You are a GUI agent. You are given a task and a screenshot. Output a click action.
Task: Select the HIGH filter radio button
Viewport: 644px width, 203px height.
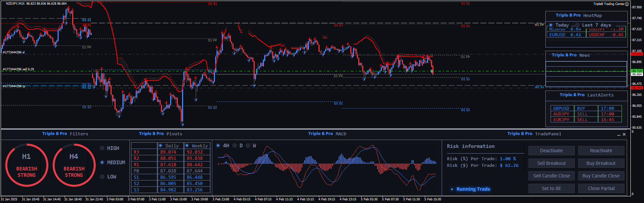(x=102, y=148)
